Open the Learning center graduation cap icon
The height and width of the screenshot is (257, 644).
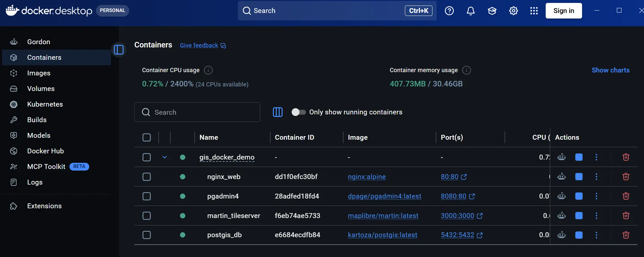[x=492, y=11]
